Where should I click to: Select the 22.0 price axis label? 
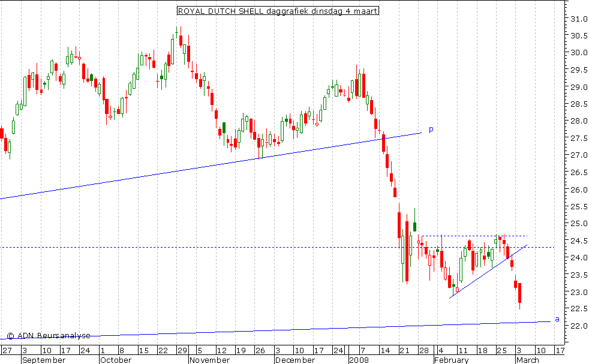pyautogui.click(x=578, y=326)
